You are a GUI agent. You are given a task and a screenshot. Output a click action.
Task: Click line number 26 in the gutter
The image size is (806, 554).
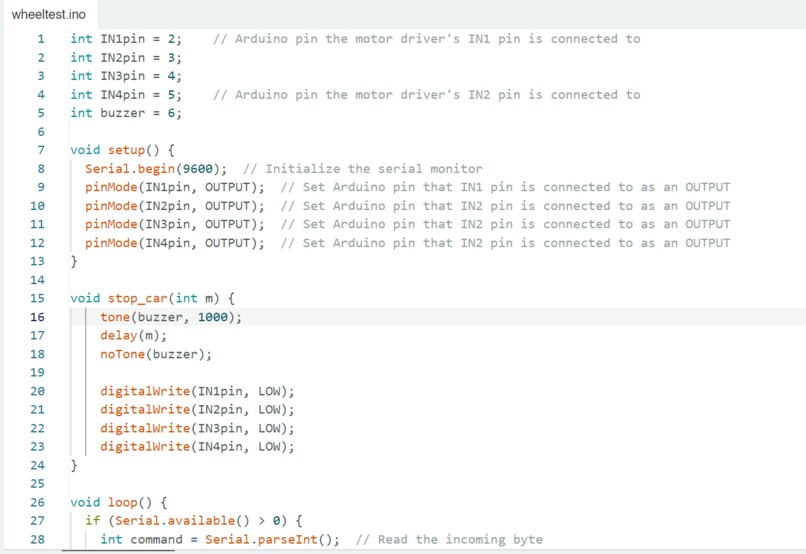(37, 503)
